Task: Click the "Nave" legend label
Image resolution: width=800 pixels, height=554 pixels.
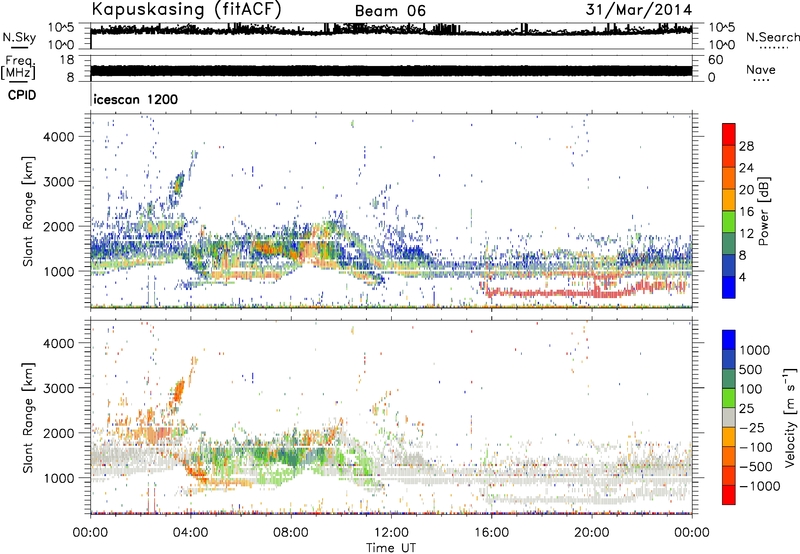Action: (x=761, y=70)
